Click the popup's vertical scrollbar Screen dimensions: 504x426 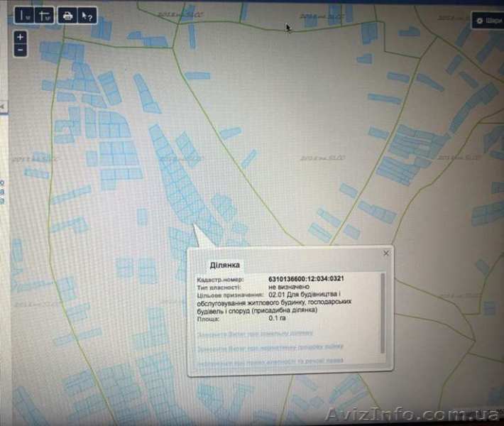(383, 312)
